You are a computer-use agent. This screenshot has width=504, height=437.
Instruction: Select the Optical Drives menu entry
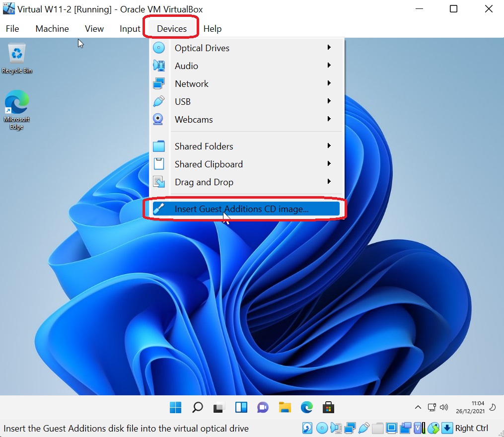(x=246, y=48)
